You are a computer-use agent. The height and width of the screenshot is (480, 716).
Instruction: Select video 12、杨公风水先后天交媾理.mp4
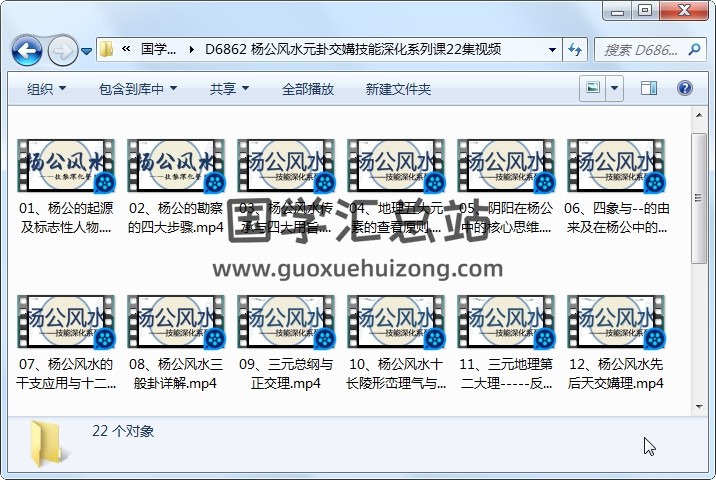pos(616,343)
